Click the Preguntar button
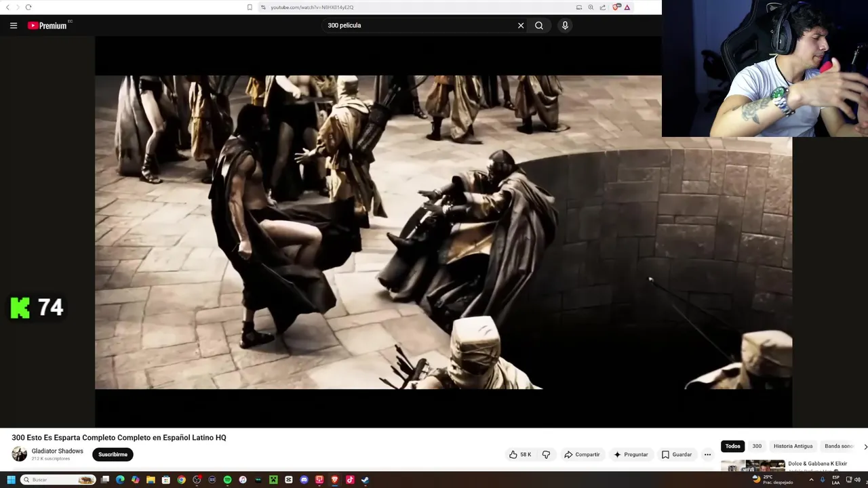This screenshot has width=868, height=488. point(631,455)
